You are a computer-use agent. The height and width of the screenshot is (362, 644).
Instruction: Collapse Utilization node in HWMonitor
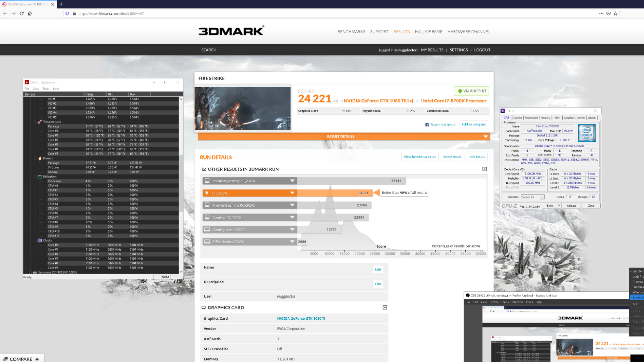(x=35, y=177)
